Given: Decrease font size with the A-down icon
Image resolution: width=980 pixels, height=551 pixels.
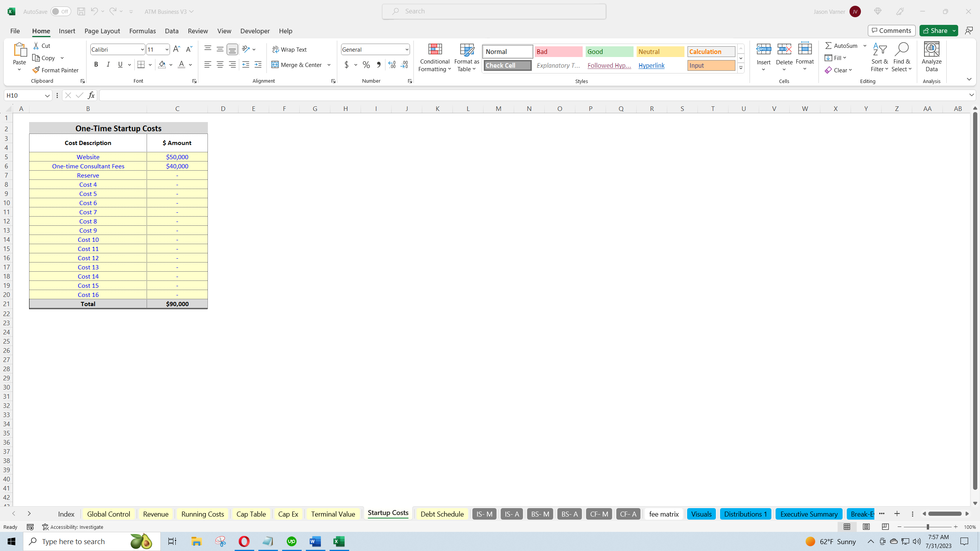Looking at the screenshot, I should [x=189, y=49].
